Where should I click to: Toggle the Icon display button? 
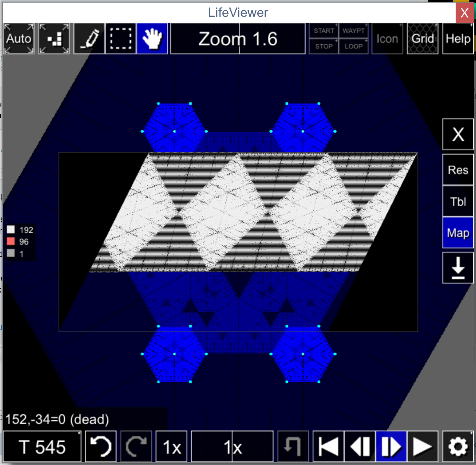387,39
